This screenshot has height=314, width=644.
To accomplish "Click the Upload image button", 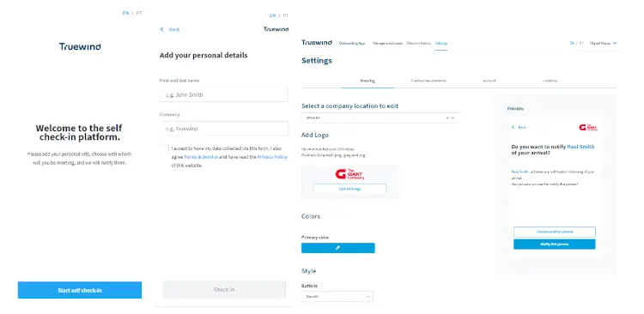I will tap(349, 189).
